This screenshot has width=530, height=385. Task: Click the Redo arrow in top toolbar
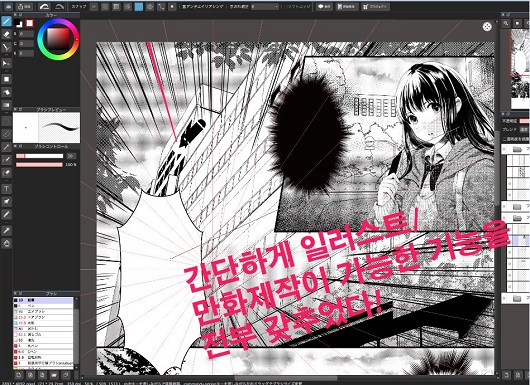(59, 6)
